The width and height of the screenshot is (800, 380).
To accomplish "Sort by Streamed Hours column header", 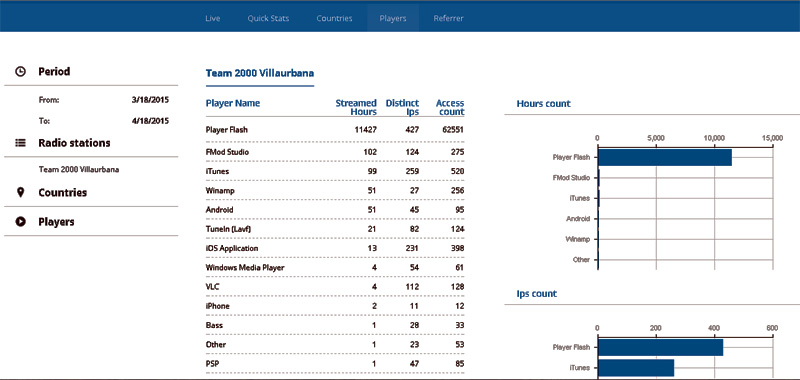I will (356, 107).
